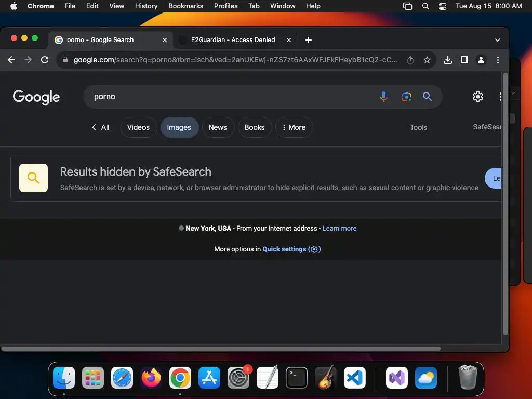Toggle Chrome side panel icon
The height and width of the screenshot is (399, 532).
(464, 60)
